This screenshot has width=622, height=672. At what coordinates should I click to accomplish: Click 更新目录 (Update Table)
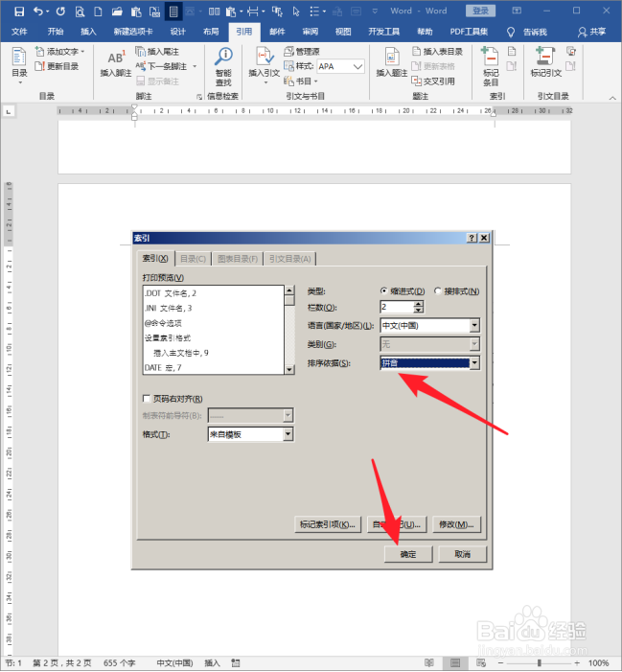point(57,66)
